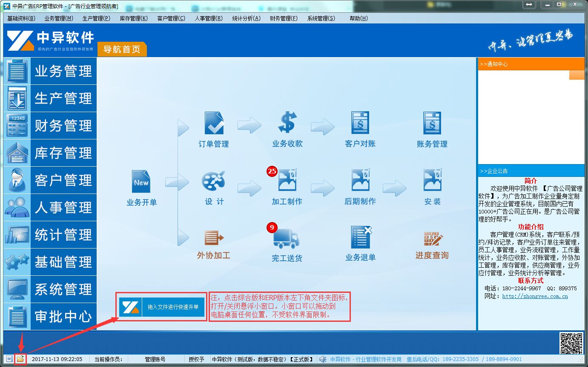Click the orange button in notification center

(x=577, y=75)
